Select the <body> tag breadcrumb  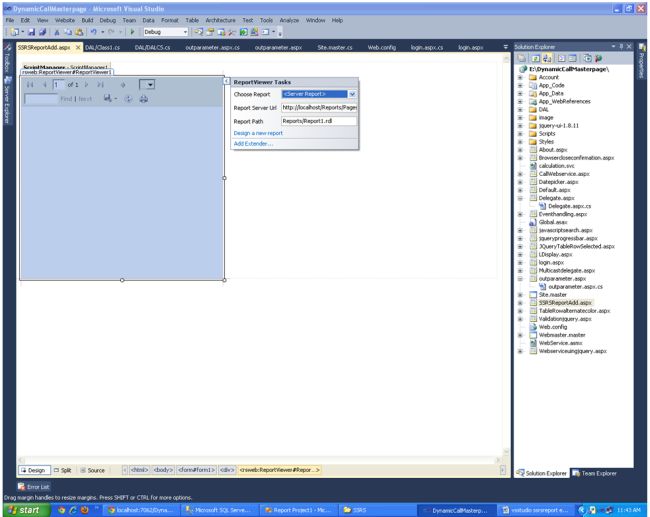point(163,470)
